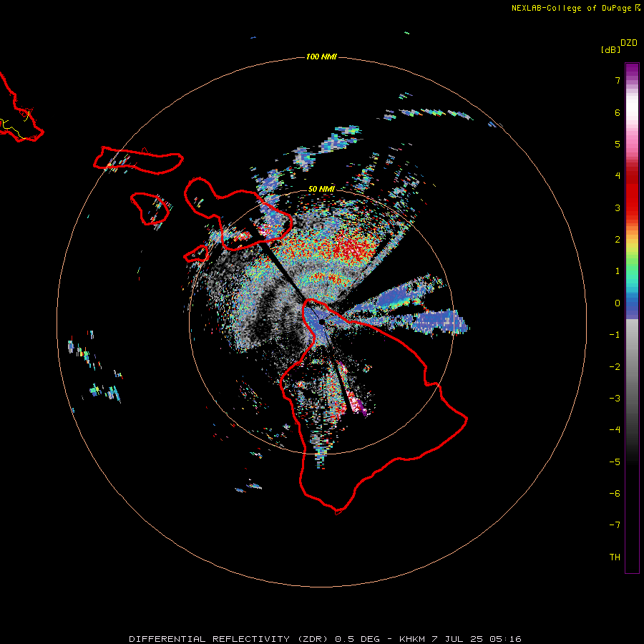644x644 pixels.
Task: Click the -6 value on the color scale
Action: click(x=615, y=493)
